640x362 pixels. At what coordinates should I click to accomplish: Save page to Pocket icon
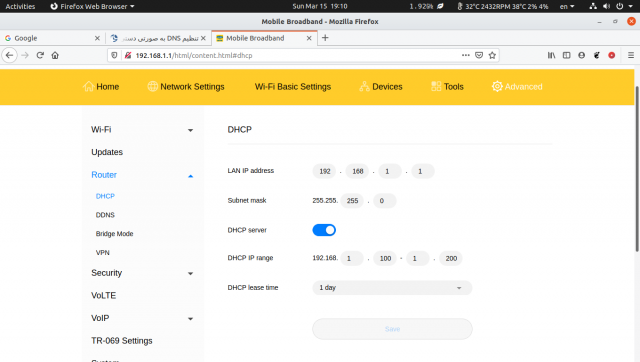479,55
